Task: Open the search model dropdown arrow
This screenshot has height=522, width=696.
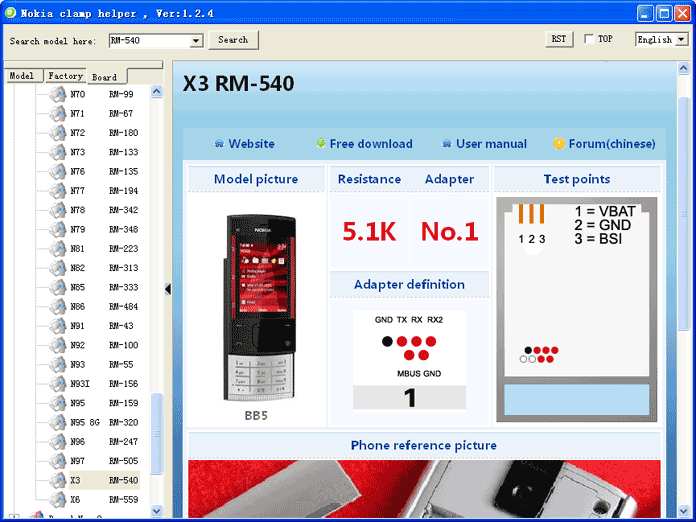Action: pos(195,41)
